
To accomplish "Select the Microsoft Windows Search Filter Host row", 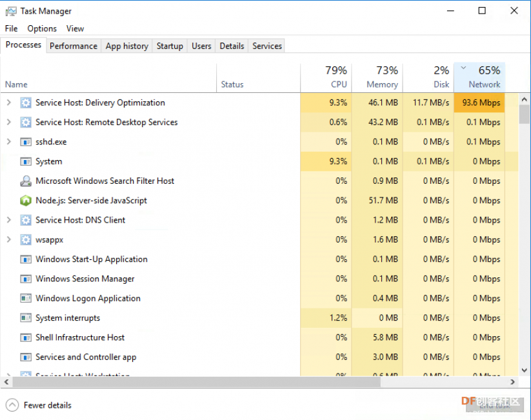I will click(x=259, y=181).
